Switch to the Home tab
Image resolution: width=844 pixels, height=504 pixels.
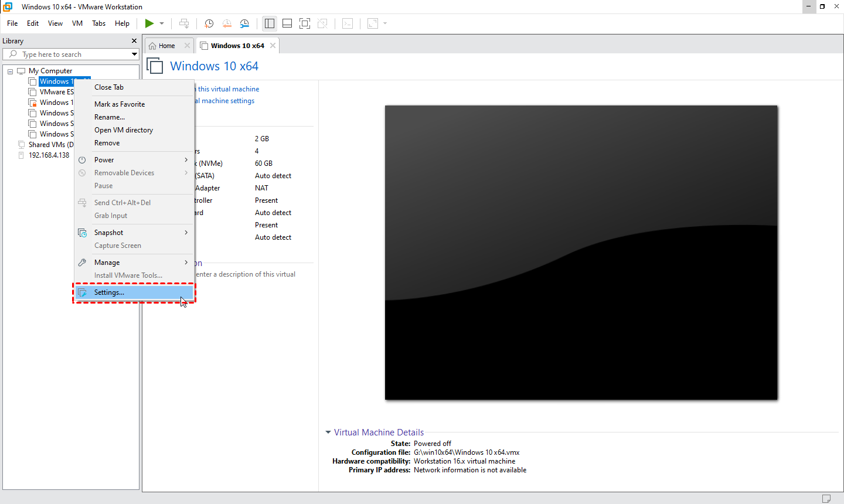point(166,46)
